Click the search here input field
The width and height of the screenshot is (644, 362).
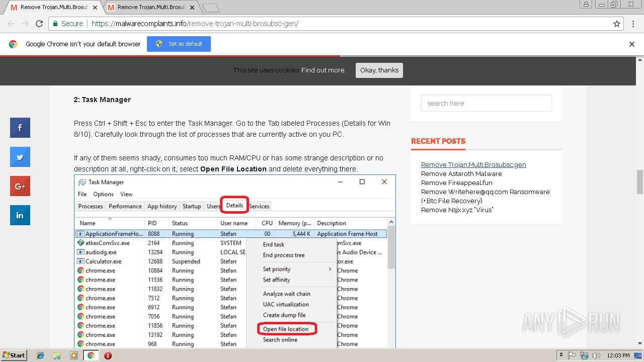coord(487,103)
